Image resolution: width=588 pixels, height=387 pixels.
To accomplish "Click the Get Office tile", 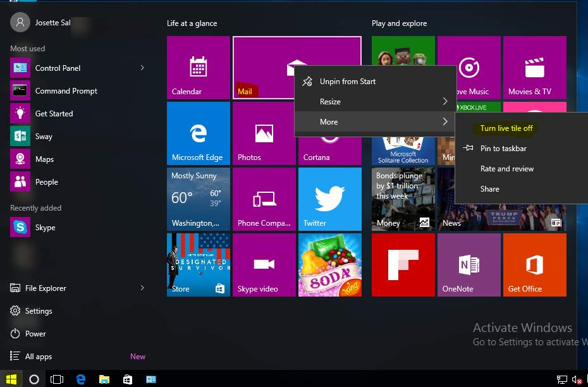I will point(535,265).
